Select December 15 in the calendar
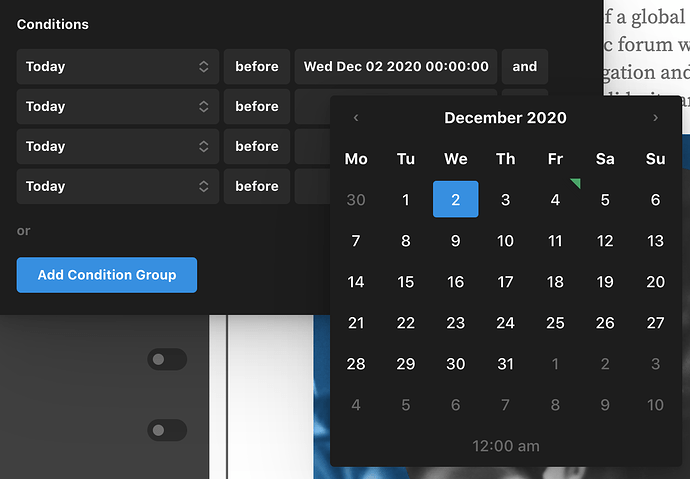The image size is (690, 479). click(405, 282)
